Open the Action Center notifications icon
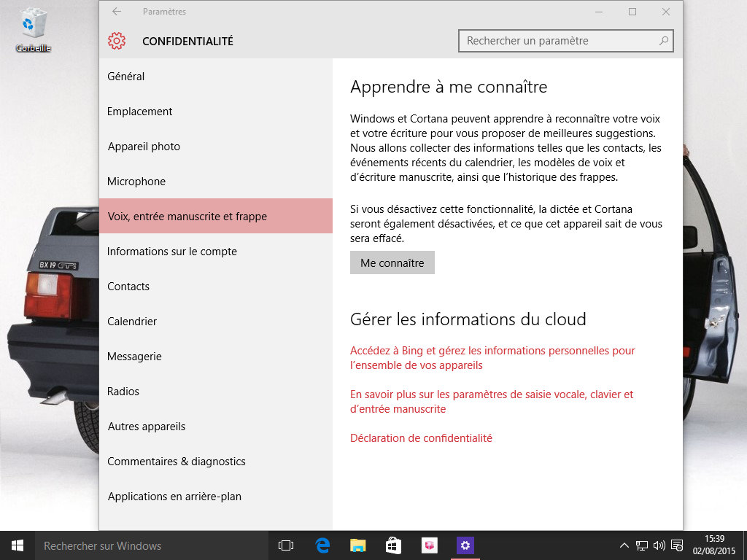Screen dimensions: 747x560 677,545
